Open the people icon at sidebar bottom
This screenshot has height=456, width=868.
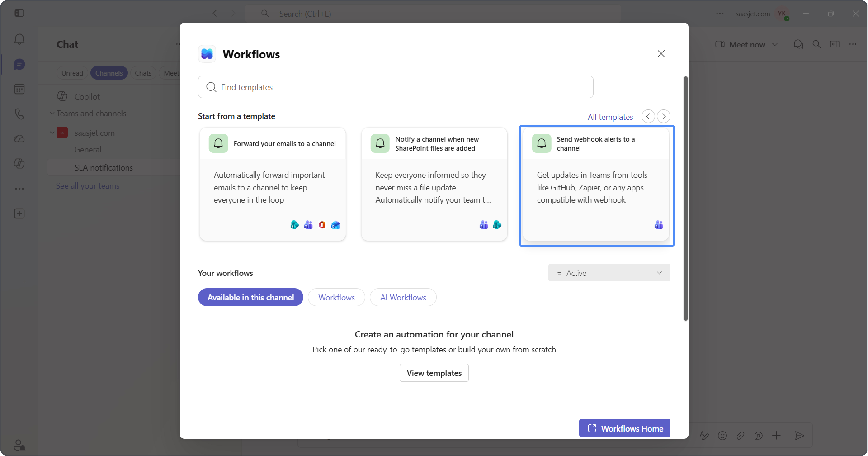tap(19, 445)
